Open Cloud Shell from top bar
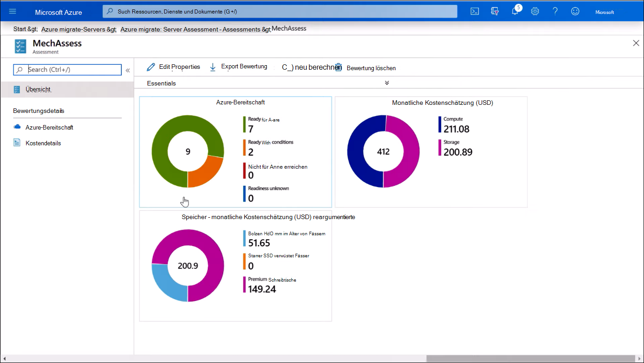This screenshot has width=644, height=363. (x=474, y=12)
